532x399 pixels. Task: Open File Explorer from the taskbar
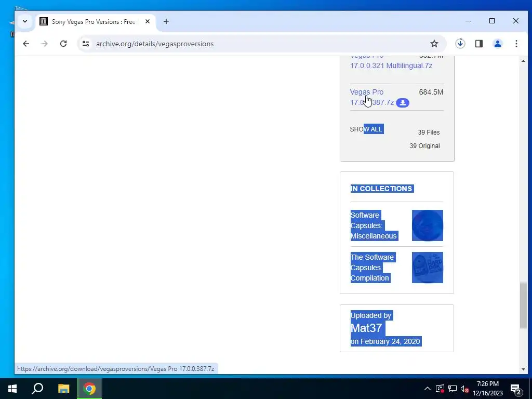63,389
